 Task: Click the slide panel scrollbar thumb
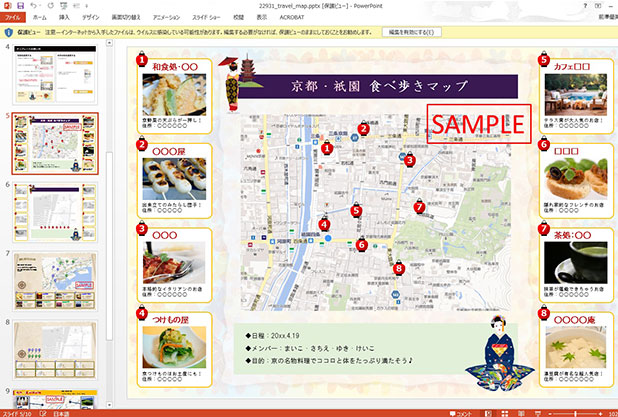(x=110, y=246)
